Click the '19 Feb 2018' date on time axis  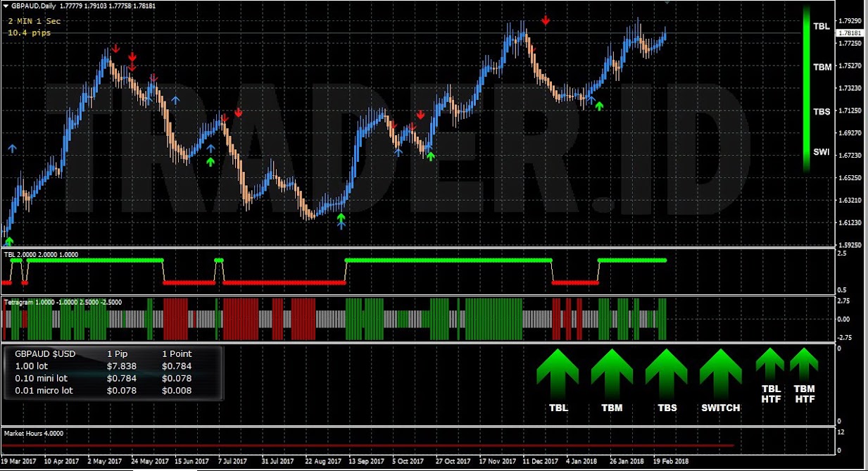coord(671,461)
